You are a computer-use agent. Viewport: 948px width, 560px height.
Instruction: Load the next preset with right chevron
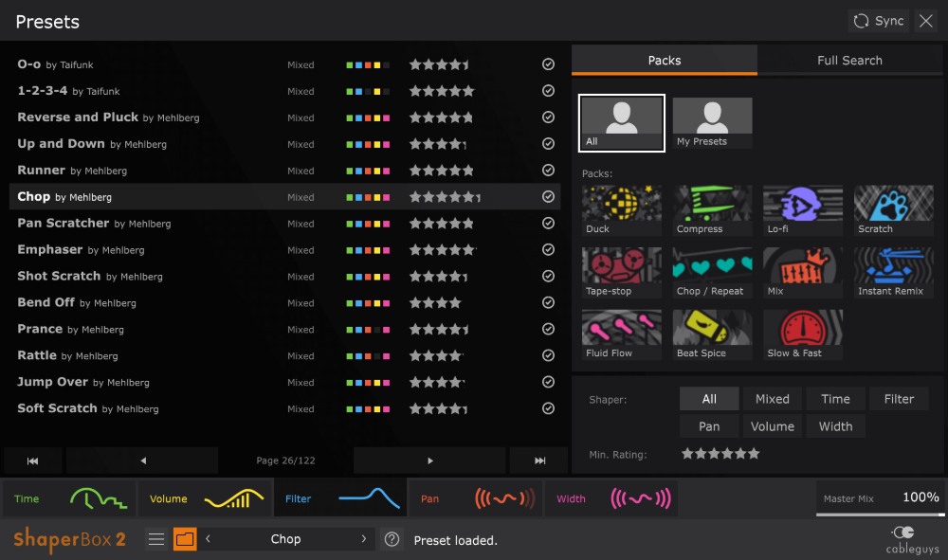[363, 539]
